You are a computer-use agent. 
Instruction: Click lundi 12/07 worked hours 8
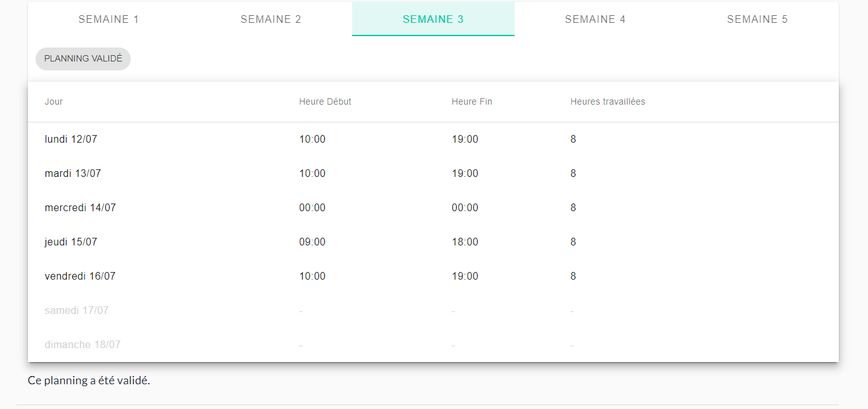pyautogui.click(x=574, y=139)
